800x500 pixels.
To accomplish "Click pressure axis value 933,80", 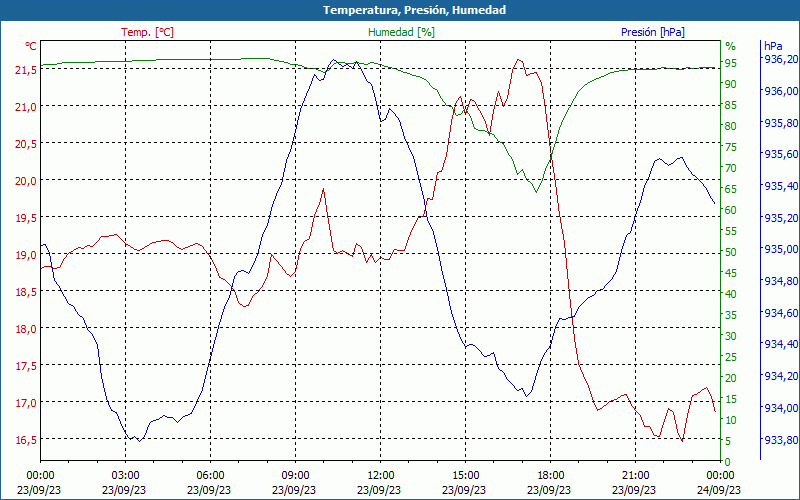I will 780,440.
